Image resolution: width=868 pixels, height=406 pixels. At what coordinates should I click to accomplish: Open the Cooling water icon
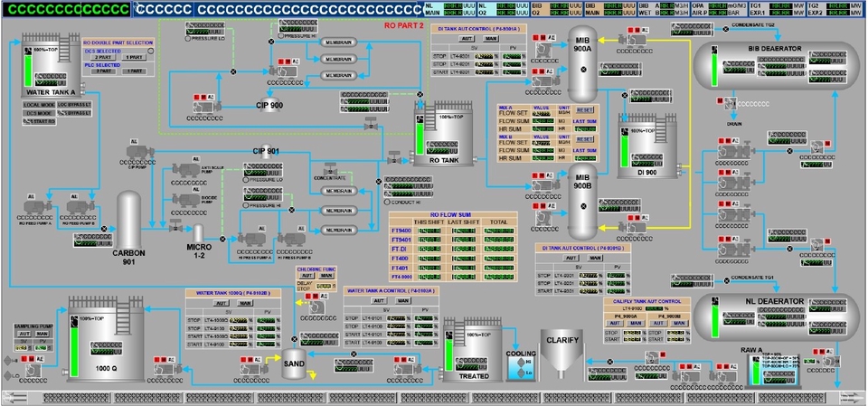[x=520, y=366]
